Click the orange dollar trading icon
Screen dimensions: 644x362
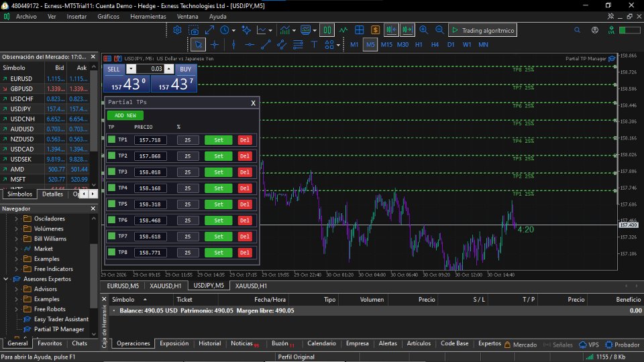tap(375, 30)
